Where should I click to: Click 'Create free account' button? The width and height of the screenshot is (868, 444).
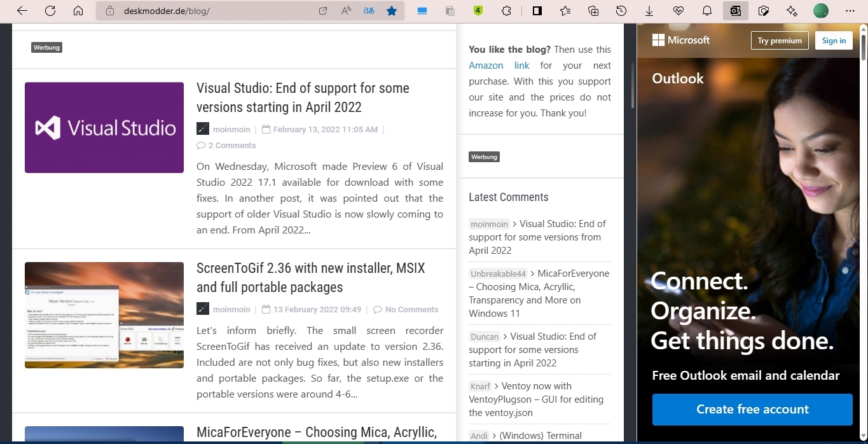click(752, 410)
